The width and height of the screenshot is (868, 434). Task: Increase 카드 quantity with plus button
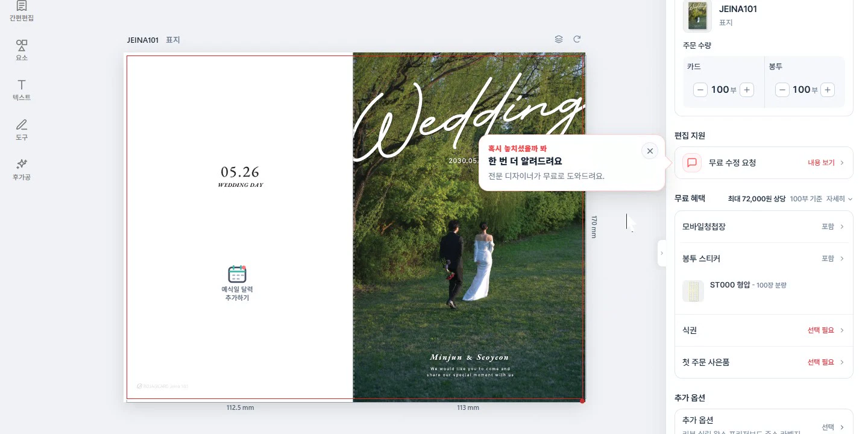pos(747,90)
